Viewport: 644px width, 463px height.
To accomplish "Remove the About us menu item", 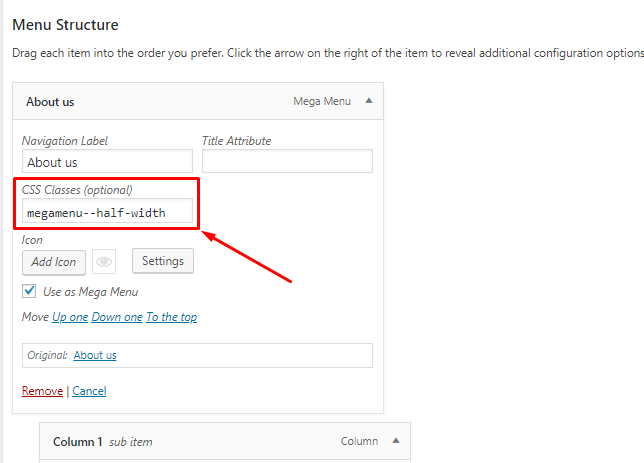I will (42, 391).
